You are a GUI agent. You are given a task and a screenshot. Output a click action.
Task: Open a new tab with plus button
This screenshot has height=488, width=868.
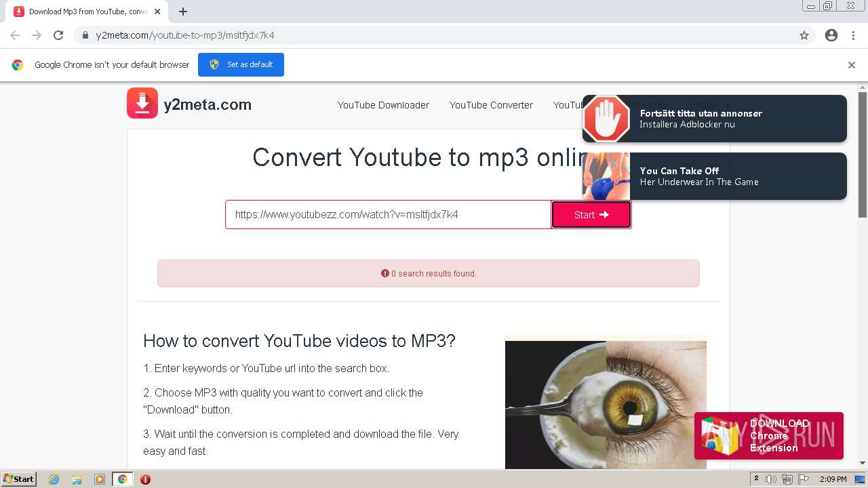183,12
